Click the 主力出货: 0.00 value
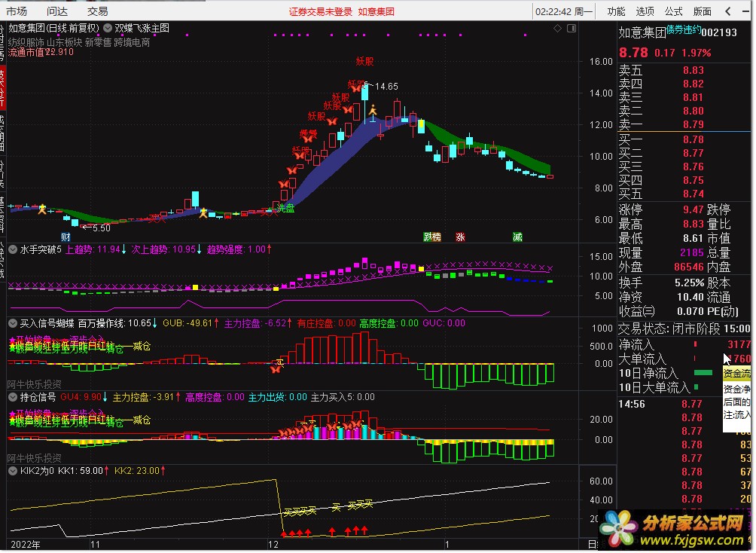The image size is (756, 553). [x=278, y=397]
